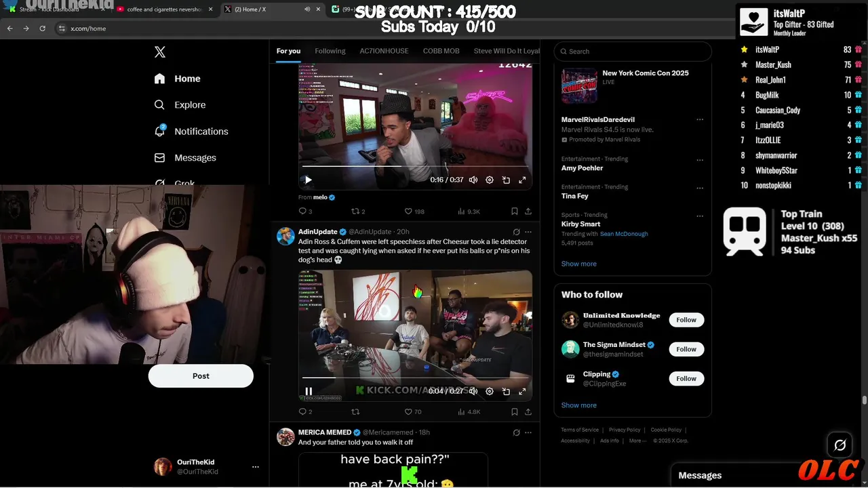Screen dimensions: 868x488
Task: Open more options for Amy Poehler trend
Action: [700, 160]
